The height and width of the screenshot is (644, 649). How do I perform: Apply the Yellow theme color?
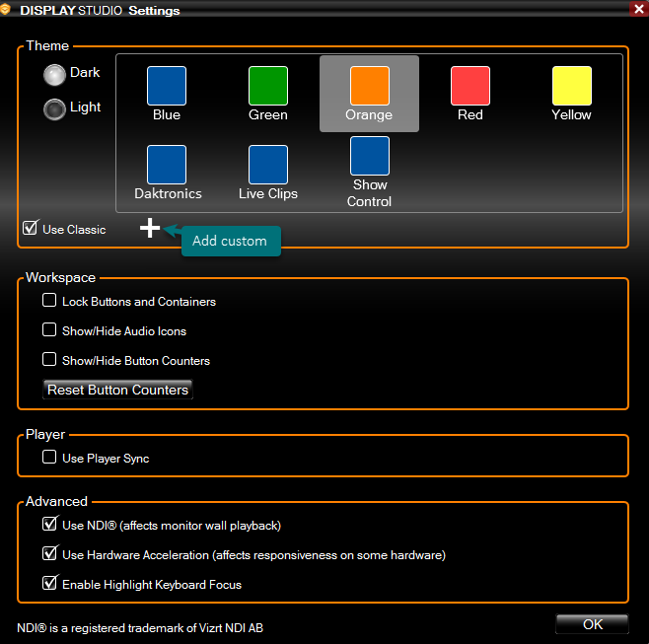571,87
